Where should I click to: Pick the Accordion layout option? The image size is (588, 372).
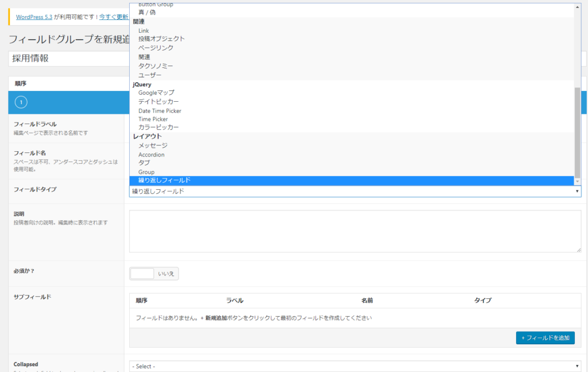pyautogui.click(x=151, y=155)
